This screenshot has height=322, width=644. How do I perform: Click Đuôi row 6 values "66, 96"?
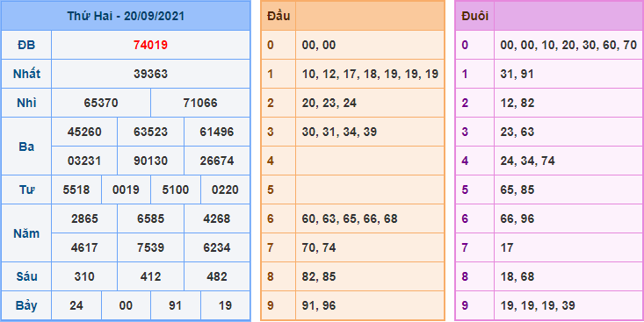click(x=517, y=218)
